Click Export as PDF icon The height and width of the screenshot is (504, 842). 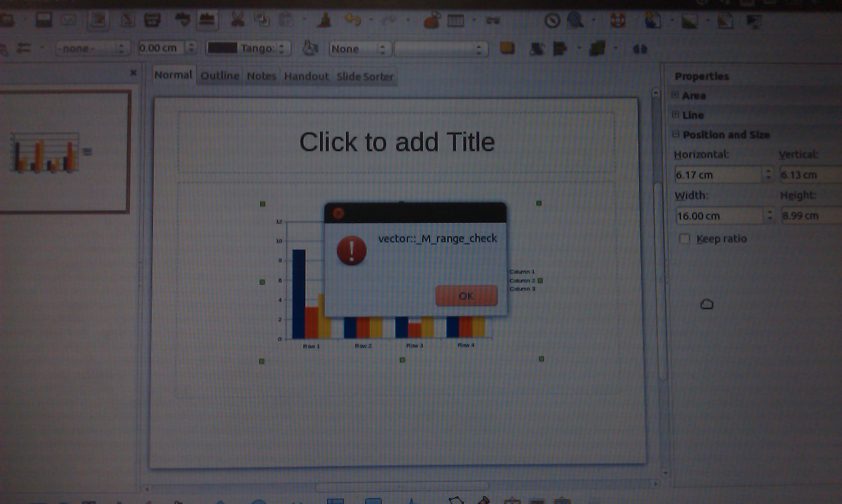point(128,20)
